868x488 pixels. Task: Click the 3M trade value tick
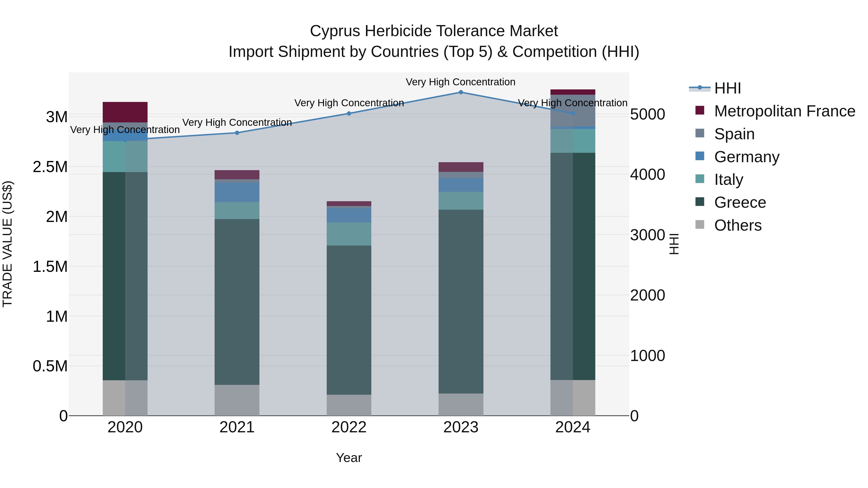pyautogui.click(x=57, y=117)
